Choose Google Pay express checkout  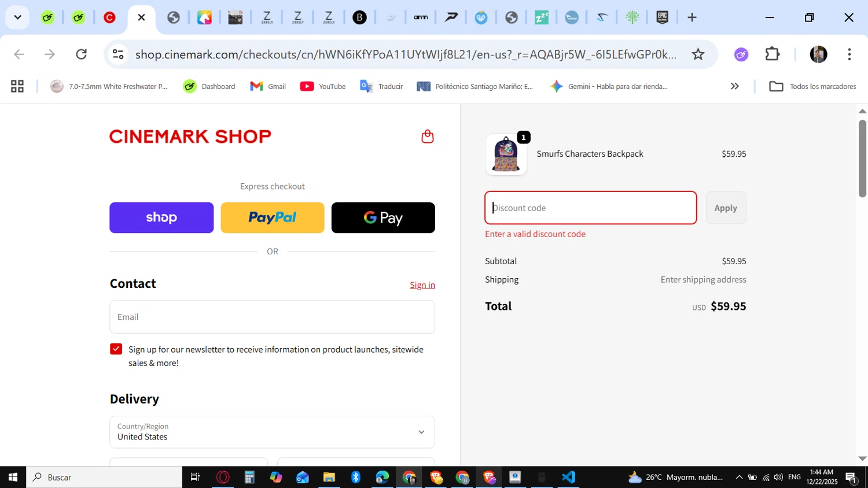click(x=383, y=217)
